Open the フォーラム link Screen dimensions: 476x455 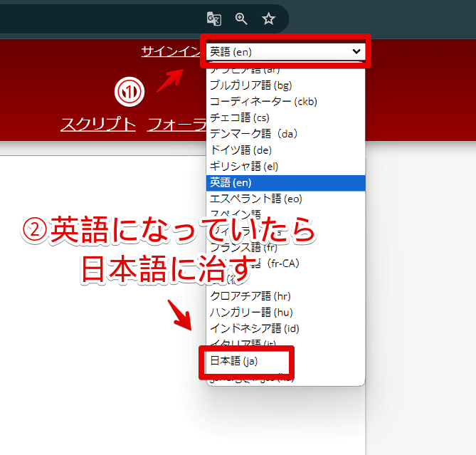[x=176, y=124]
